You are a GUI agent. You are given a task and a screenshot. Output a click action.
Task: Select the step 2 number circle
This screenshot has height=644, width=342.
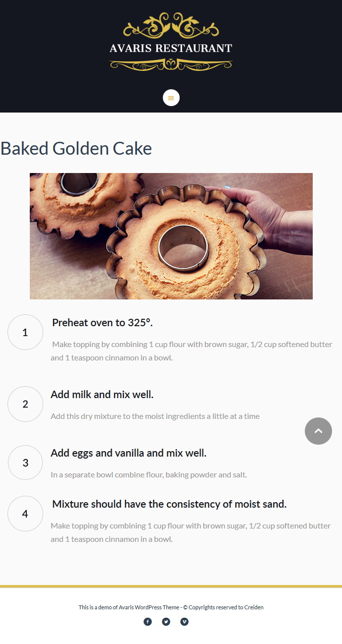click(x=25, y=404)
